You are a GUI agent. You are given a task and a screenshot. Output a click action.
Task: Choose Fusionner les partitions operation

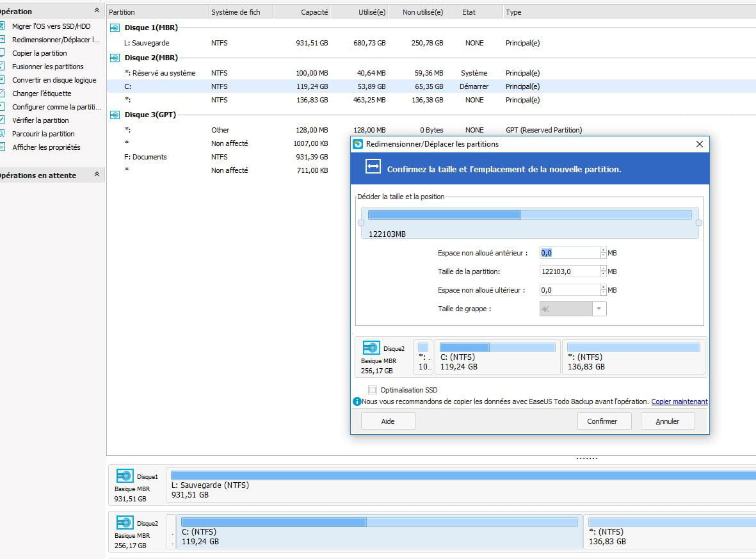point(48,67)
